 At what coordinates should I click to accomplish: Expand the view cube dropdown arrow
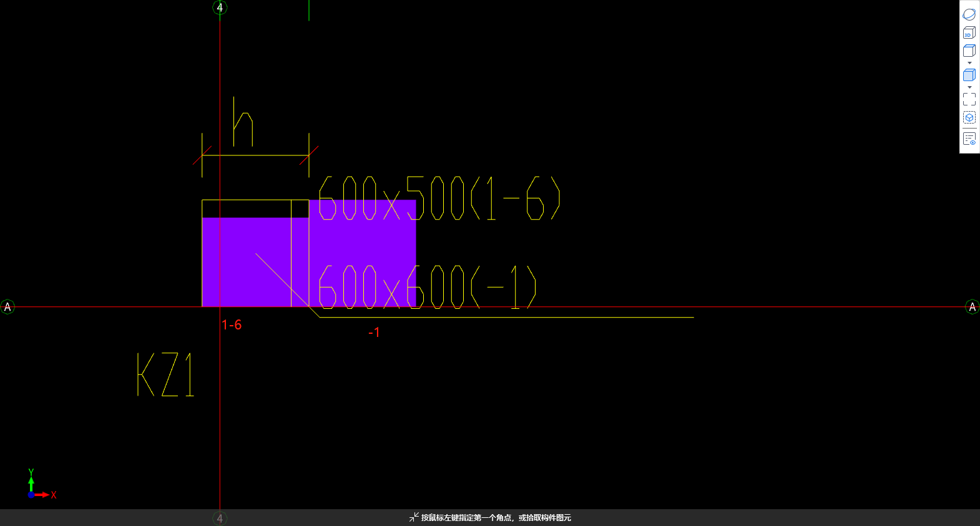(x=969, y=63)
